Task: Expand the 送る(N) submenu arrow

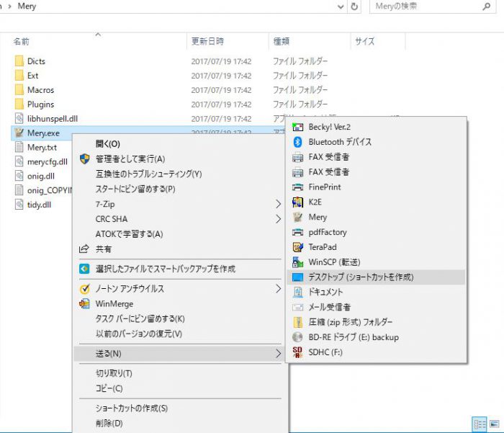Action: pyautogui.click(x=278, y=354)
